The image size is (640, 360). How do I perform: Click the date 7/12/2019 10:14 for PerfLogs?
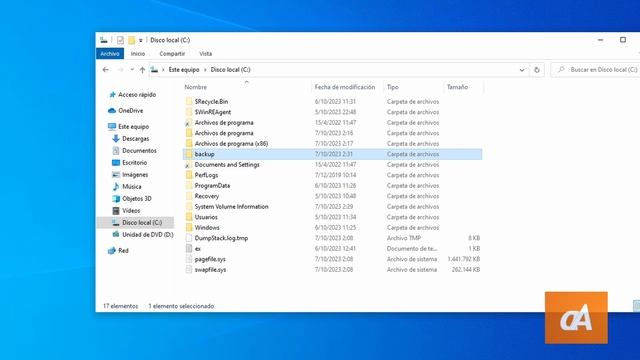pyautogui.click(x=335, y=175)
